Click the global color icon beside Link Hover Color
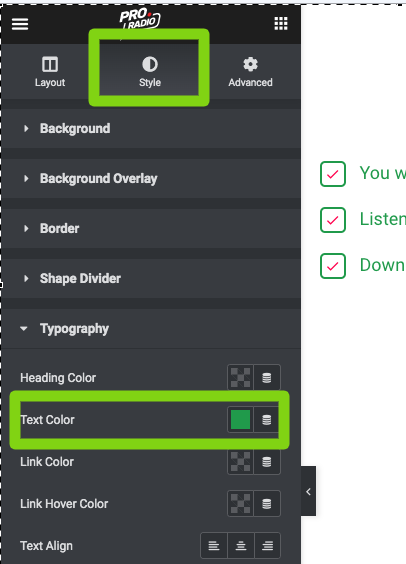Screen dimensions: 406x564 click(267, 504)
